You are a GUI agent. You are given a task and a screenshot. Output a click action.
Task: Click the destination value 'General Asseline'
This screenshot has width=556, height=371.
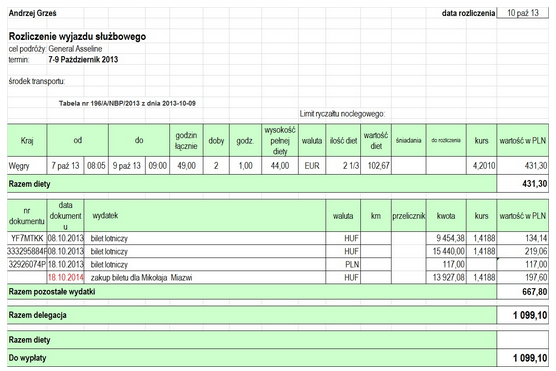pyautogui.click(x=75, y=49)
